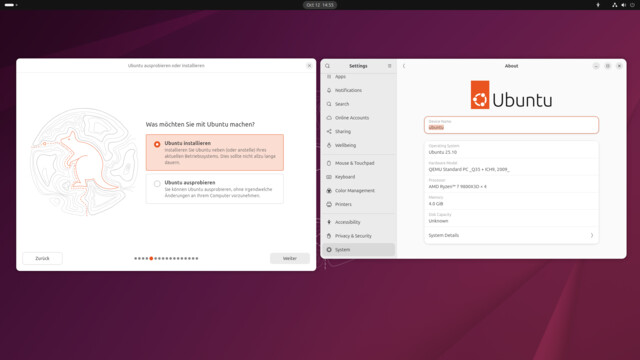The height and width of the screenshot is (360, 640).
Task: Open the Wellbeing settings panel
Action: click(x=358, y=145)
